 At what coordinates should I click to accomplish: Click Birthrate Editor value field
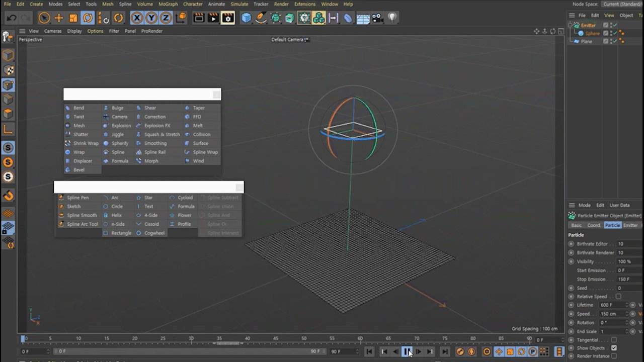630,244
